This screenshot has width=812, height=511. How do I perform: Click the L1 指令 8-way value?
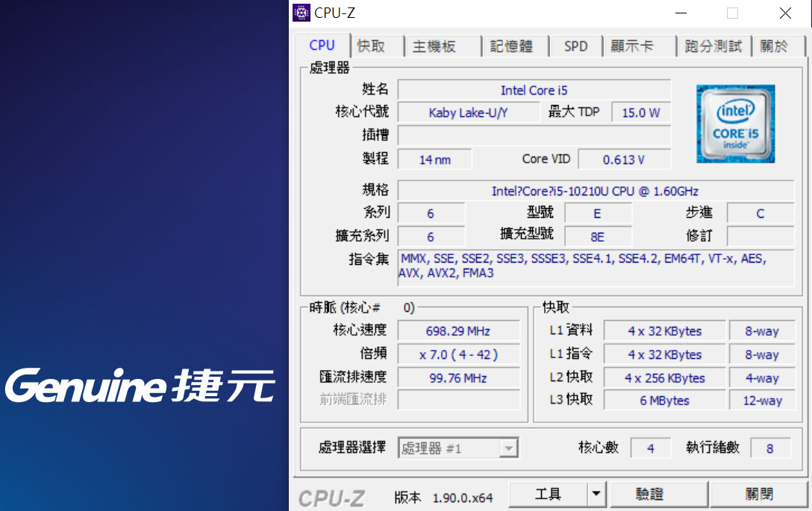[x=762, y=354]
